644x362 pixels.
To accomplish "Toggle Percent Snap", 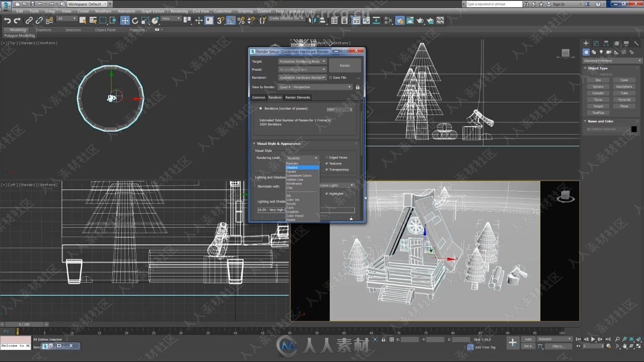I will 241,21.
